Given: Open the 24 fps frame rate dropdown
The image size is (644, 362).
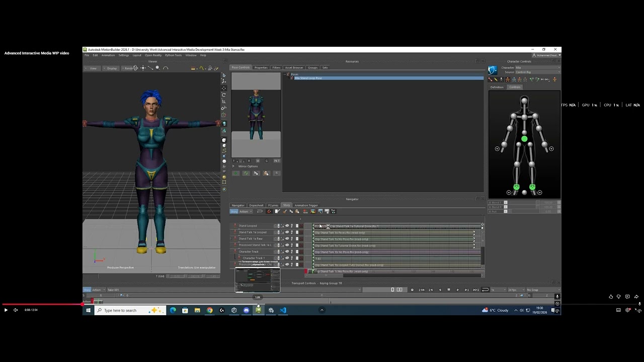Looking at the screenshot, I should pyautogui.click(x=517, y=290).
